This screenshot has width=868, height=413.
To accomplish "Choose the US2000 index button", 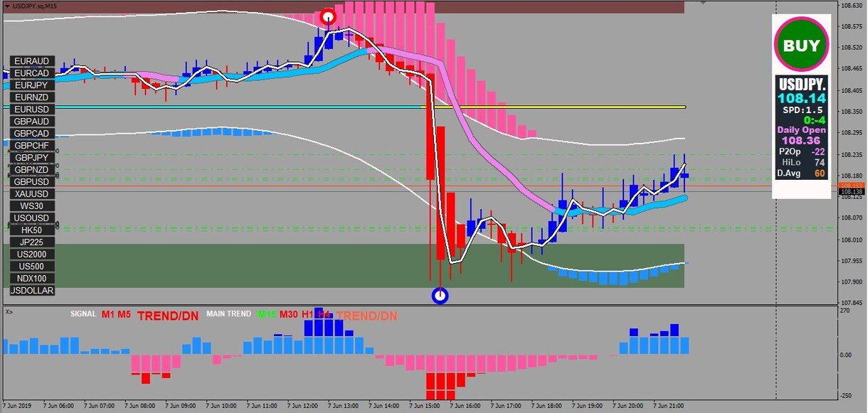I will 32,254.
